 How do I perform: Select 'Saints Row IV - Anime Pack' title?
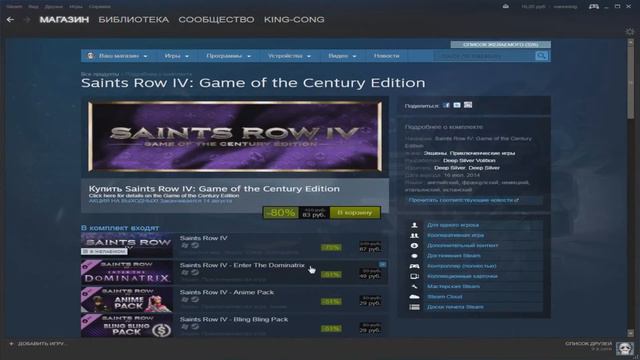pos(227,292)
